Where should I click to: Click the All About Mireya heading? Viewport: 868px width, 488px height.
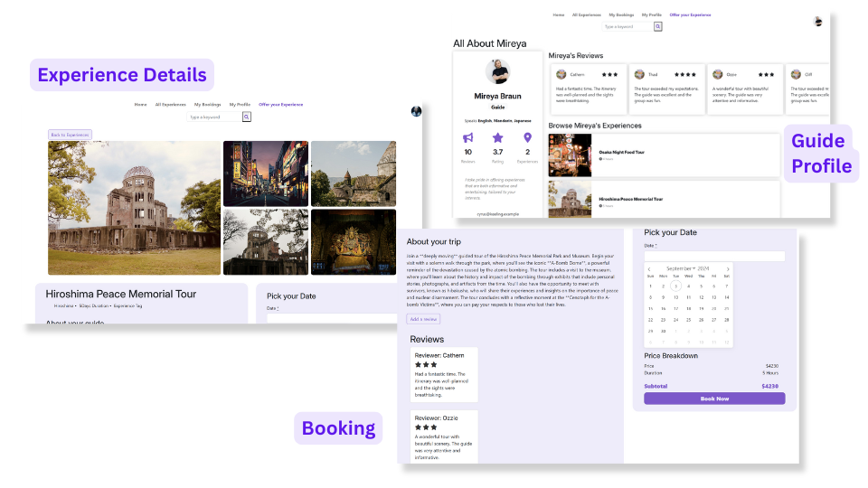coord(490,43)
